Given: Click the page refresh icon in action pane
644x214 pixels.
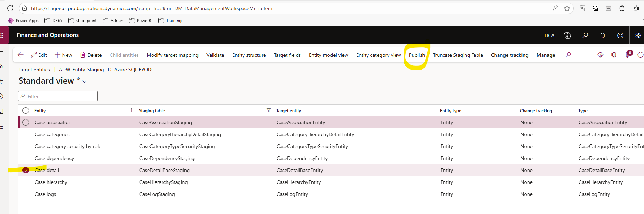Looking at the screenshot, I should [640, 55].
